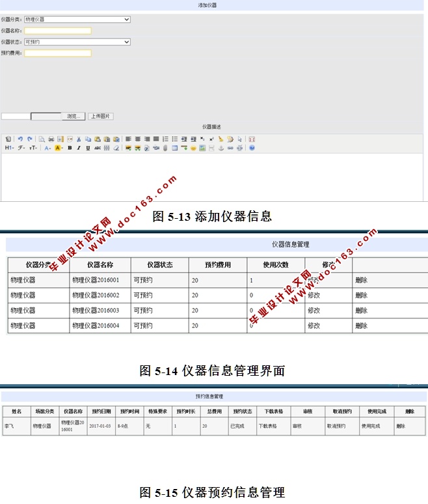Click the 使用完成 link in 李飞's row
The image size is (428, 504).
click(371, 426)
